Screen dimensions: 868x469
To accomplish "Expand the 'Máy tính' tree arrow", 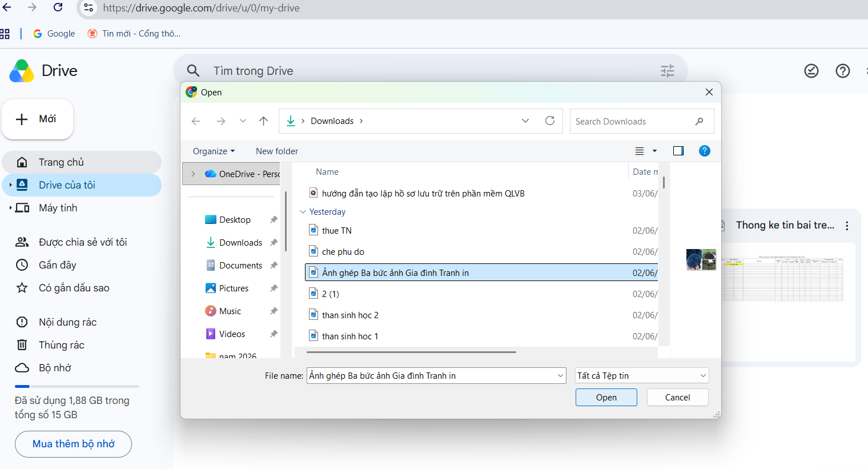I will [10, 208].
